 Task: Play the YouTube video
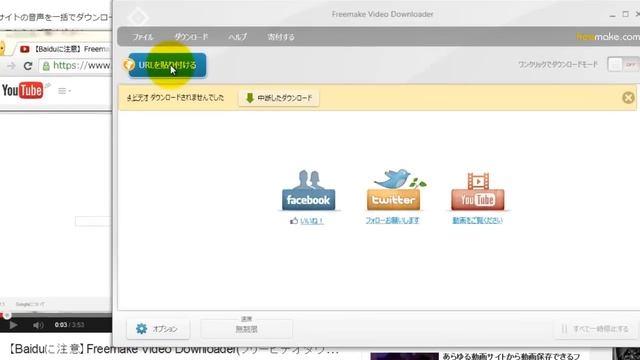(x=13, y=325)
